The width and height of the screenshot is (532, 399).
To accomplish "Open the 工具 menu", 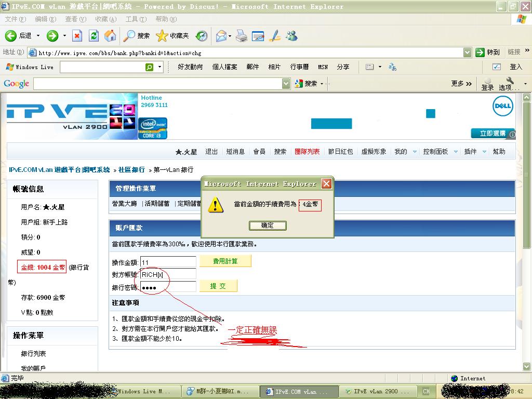I will 135,19.
